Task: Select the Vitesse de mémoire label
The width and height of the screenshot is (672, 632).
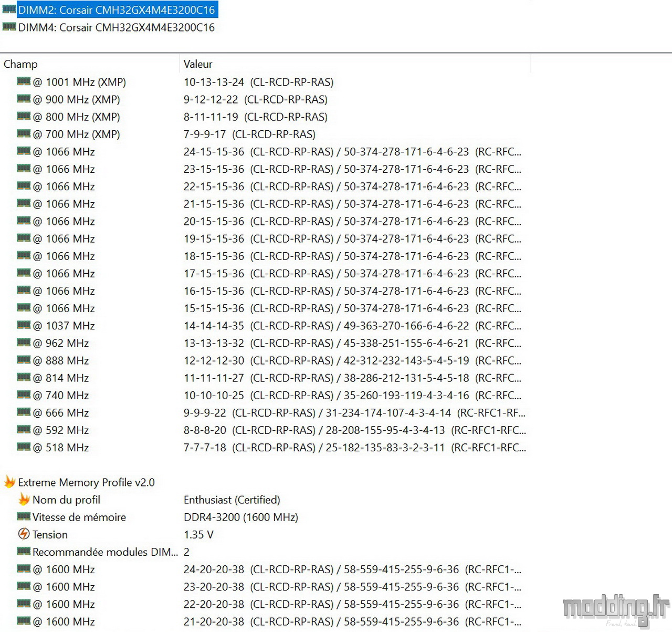Action: [x=79, y=517]
